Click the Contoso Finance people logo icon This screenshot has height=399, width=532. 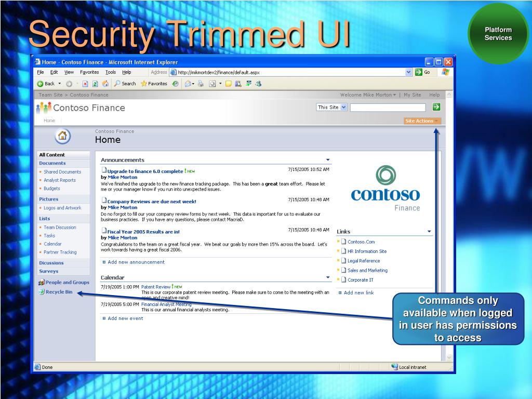(x=44, y=108)
